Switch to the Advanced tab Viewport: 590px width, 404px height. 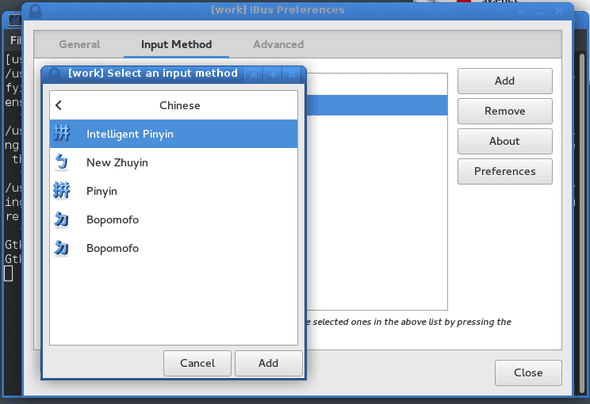[x=278, y=44]
